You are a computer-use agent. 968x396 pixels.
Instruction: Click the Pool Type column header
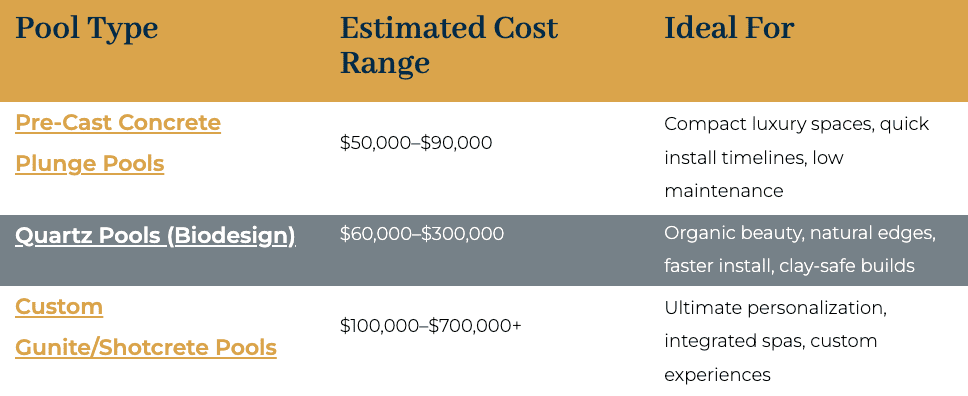(86, 28)
